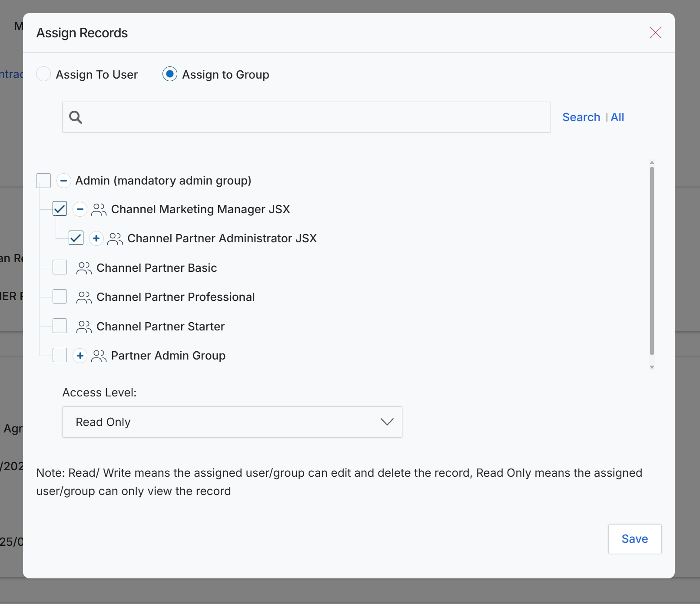Click the All link
The width and height of the screenshot is (700, 604).
click(617, 117)
